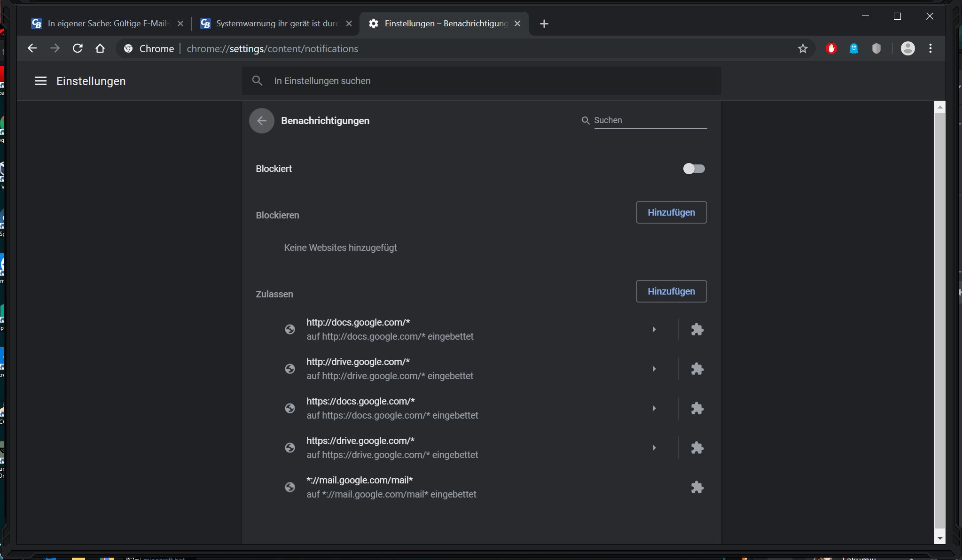
Task: Click Hinzufügen button under Blockieren section
Action: click(671, 212)
